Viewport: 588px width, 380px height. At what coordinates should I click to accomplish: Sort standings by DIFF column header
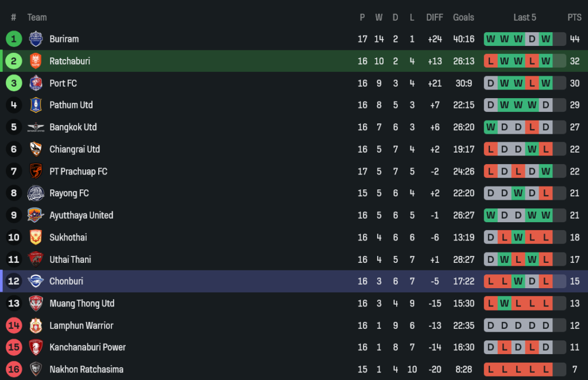point(435,17)
